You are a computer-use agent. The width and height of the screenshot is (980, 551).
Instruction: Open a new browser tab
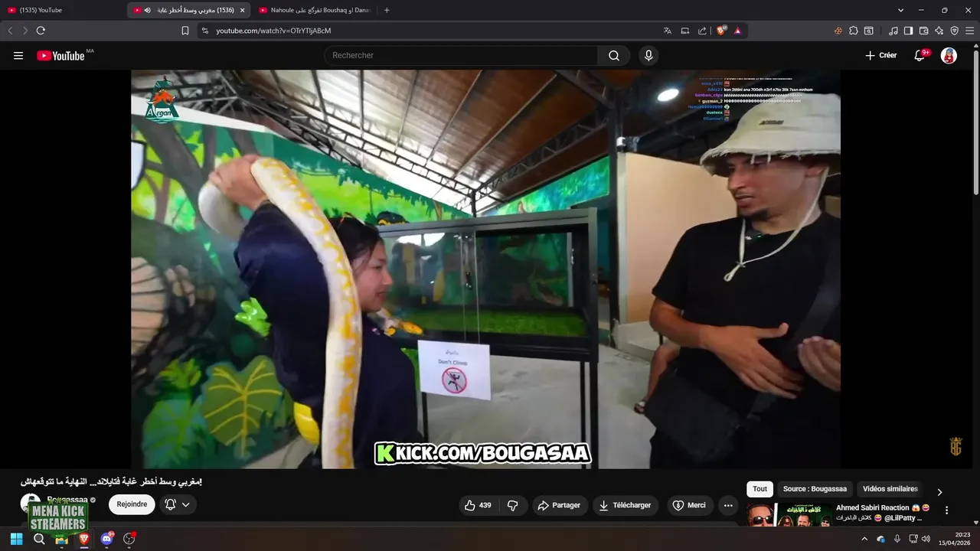point(387,10)
